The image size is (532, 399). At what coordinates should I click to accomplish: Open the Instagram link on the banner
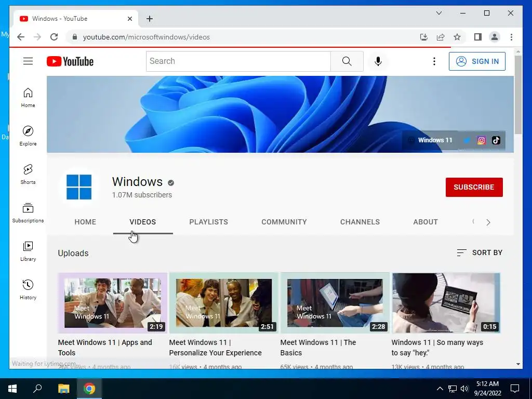tap(481, 140)
